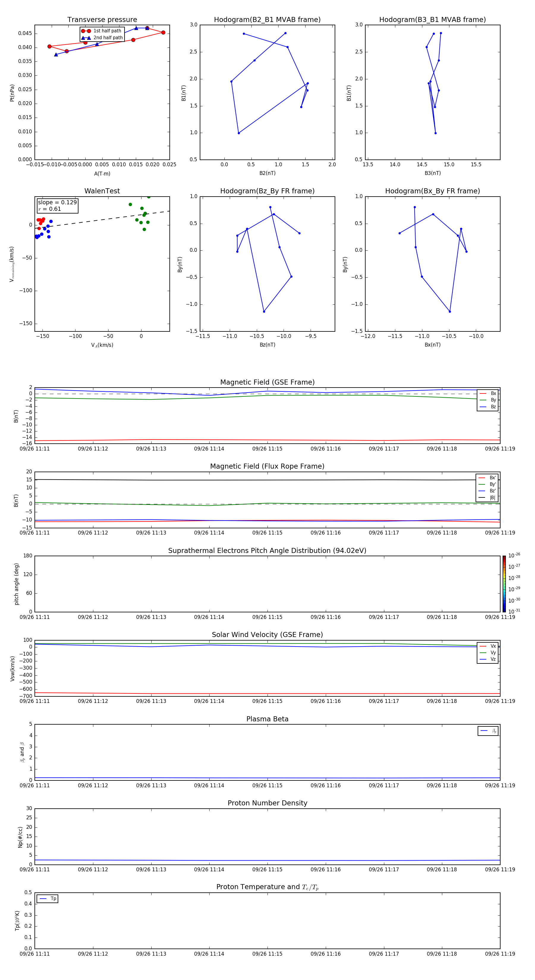Click the Bz' entry in Flux Rope legend

pyautogui.click(x=487, y=491)
